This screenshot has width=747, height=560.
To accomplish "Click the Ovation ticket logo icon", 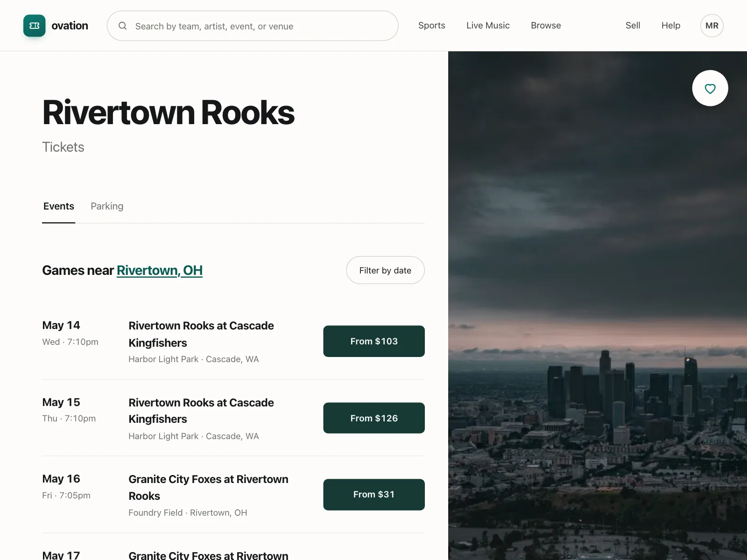I will [35, 26].
